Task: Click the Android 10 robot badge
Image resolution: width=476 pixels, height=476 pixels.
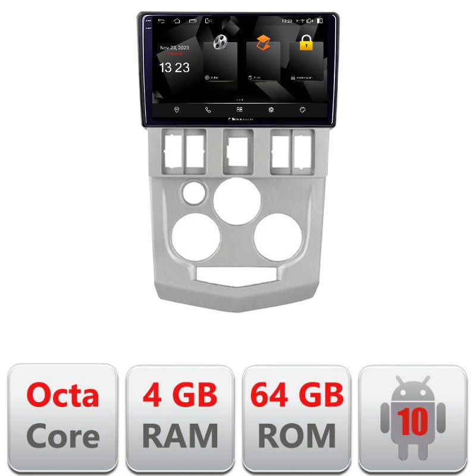Action: point(413,419)
